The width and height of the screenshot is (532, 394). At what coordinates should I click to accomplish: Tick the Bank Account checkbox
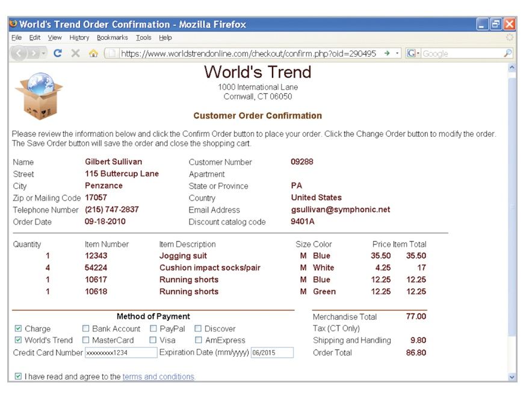(x=85, y=329)
